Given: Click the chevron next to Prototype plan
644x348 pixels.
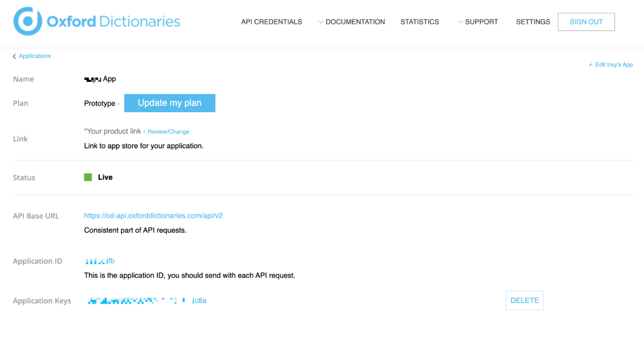Looking at the screenshot, I should tap(118, 104).
